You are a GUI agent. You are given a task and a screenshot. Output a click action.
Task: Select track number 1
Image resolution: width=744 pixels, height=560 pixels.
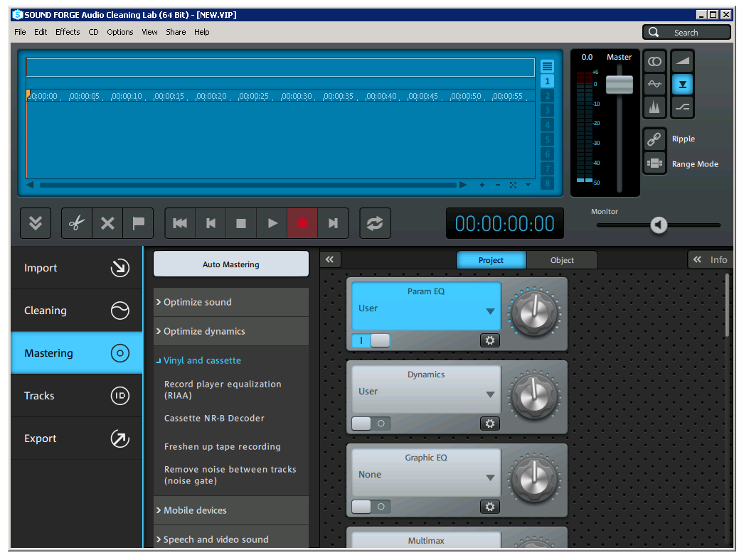[547, 81]
